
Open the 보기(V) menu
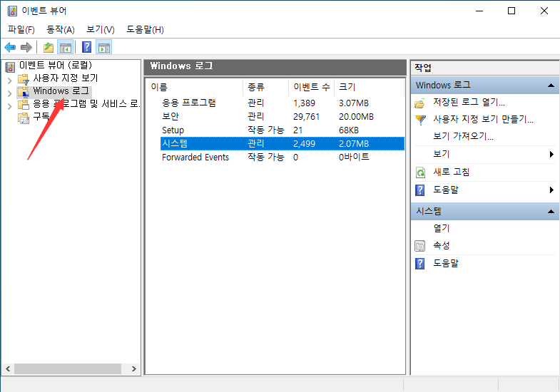[101, 30]
